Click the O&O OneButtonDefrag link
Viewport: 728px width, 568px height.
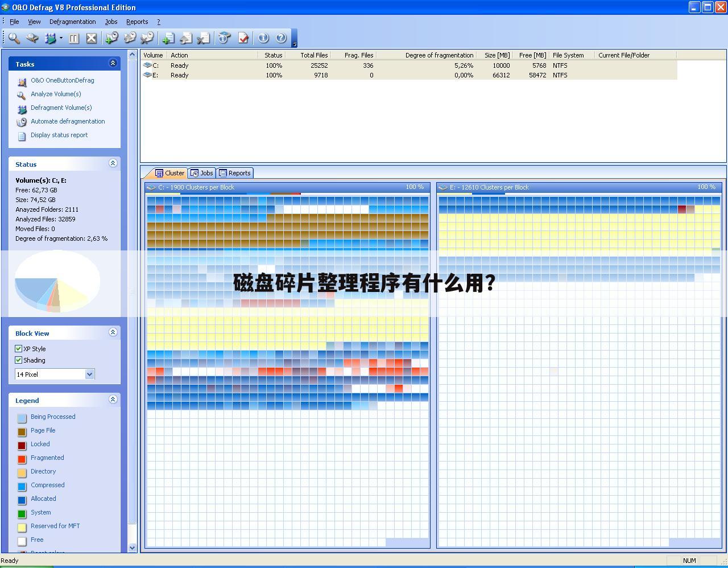63,80
